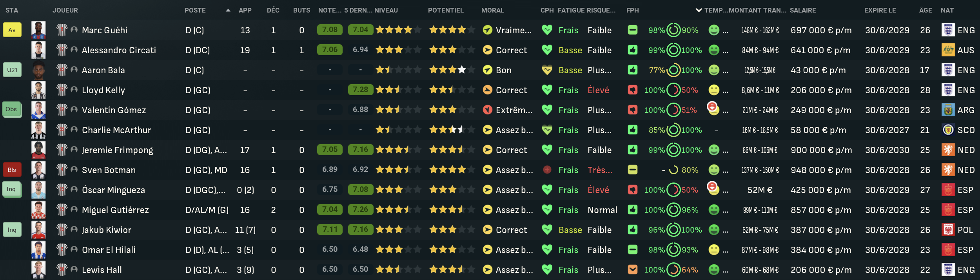Click the Bls injury badge for Sven Botman

[12, 170]
